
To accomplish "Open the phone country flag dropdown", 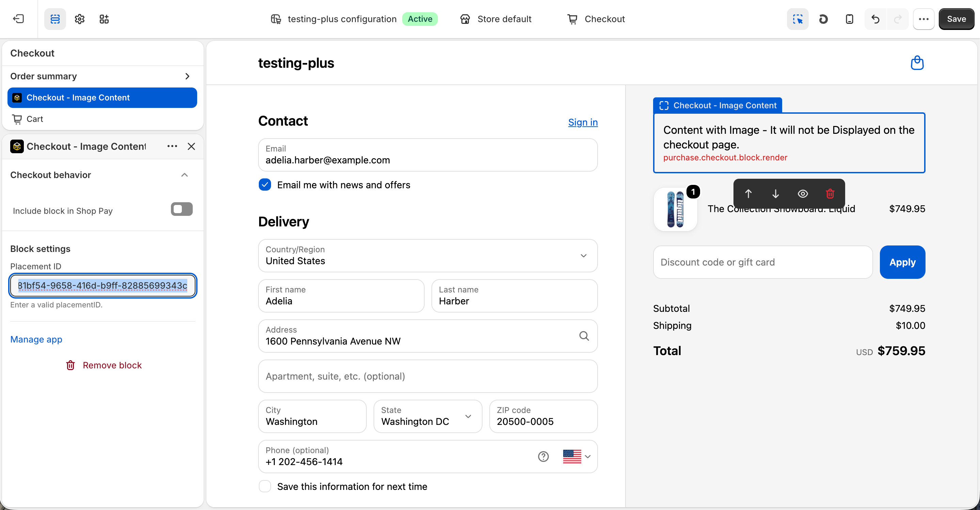I will [577, 456].
